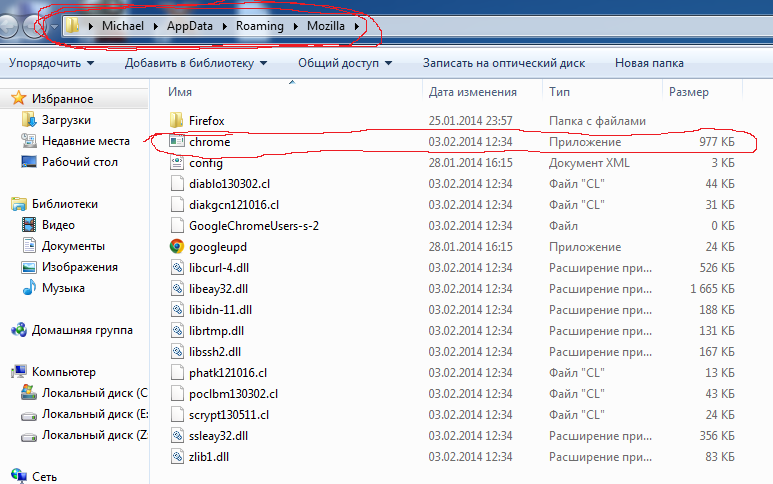Click the Музыка note icon

[29, 287]
